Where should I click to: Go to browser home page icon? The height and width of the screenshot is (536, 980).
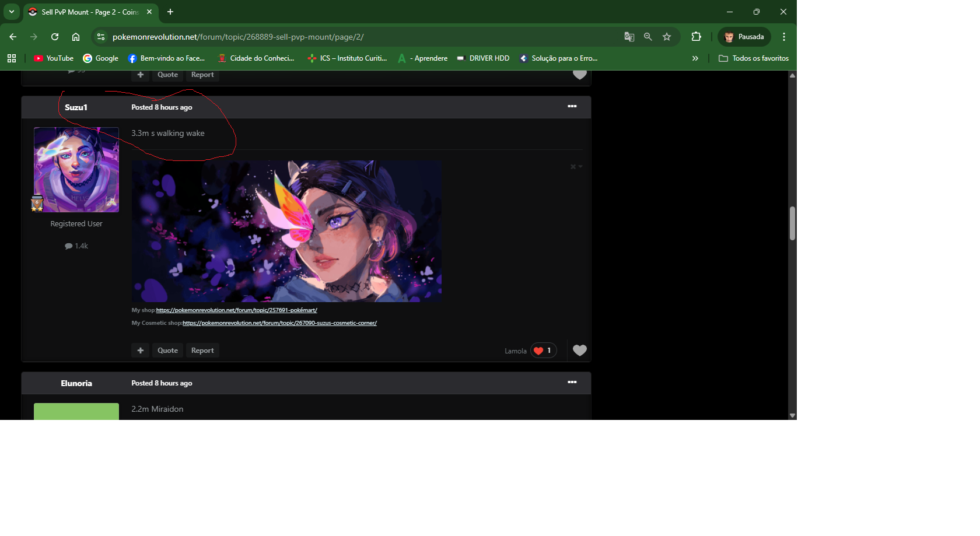(x=76, y=37)
